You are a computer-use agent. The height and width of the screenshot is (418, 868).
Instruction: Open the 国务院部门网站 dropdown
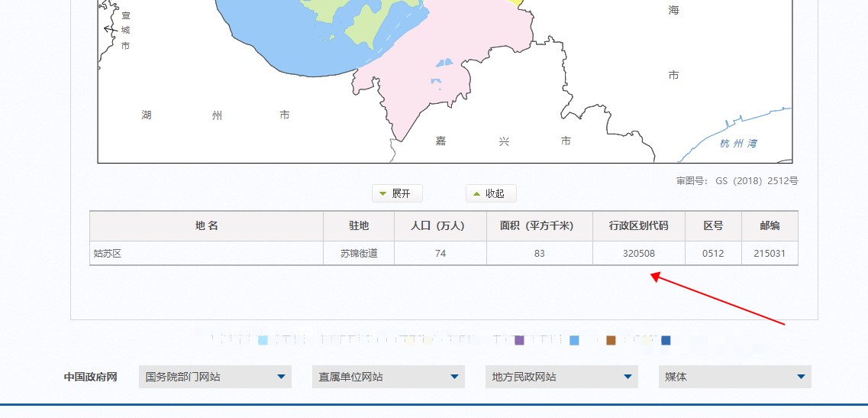[x=215, y=377]
